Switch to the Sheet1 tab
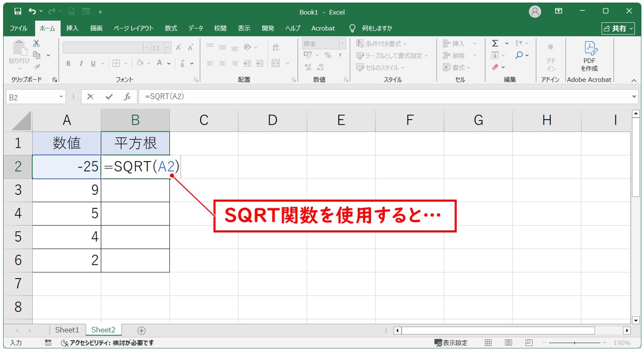Screen dimensions: 644x352 tap(67, 330)
